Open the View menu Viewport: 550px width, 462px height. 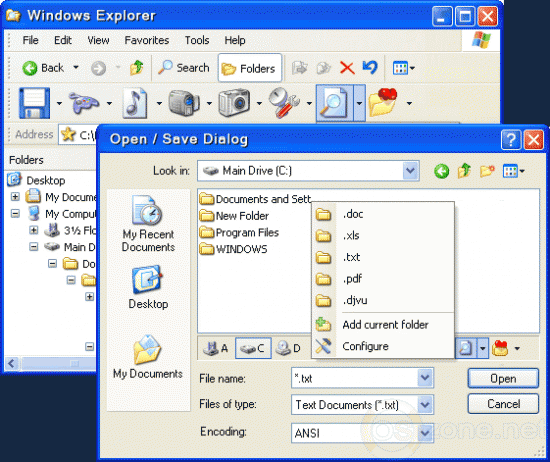98,40
